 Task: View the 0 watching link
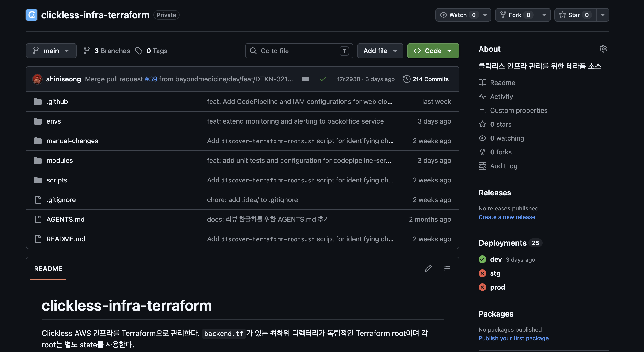pyautogui.click(x=501, y=138)
